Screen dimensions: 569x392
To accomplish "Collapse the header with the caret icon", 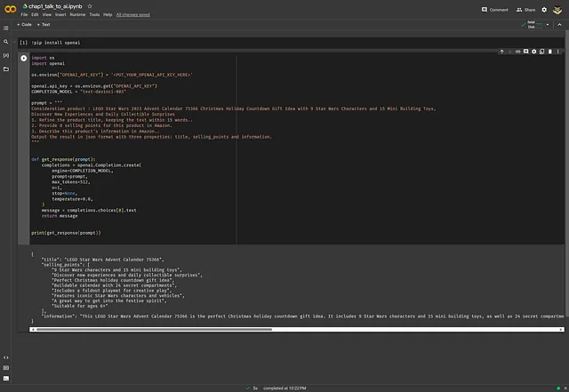I will [x=559, y=25].
